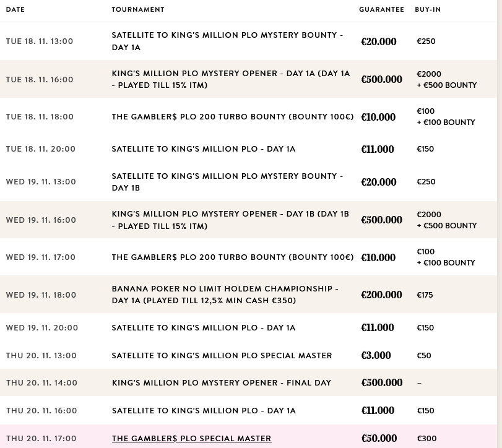Click the €200.000 guarantee amount

pyautogui.click(x=381, y=295)
